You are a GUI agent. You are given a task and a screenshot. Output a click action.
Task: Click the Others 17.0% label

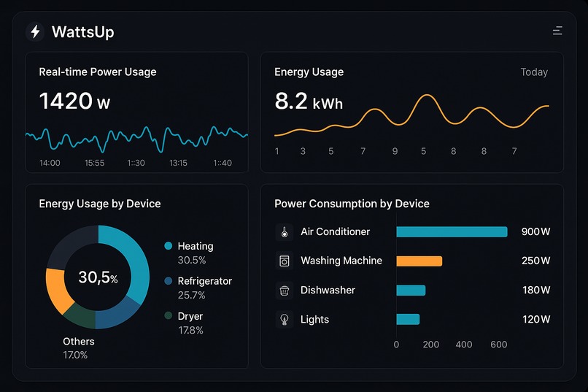[78, 348]
